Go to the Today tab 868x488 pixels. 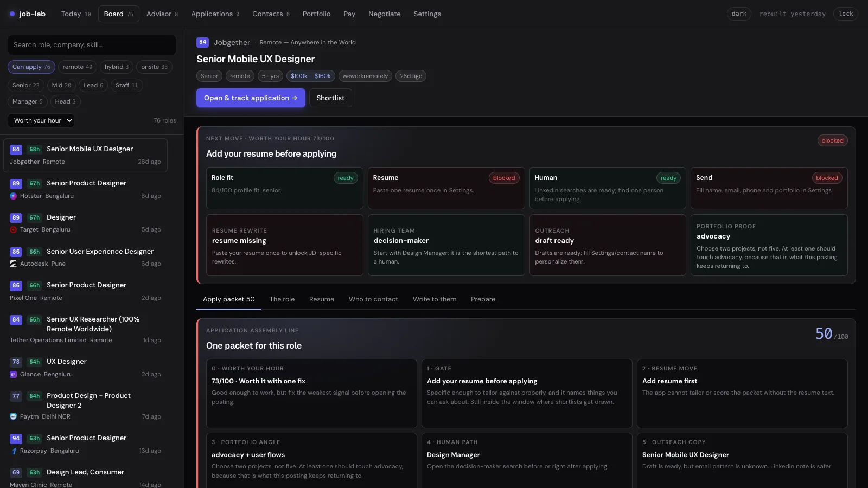tap(76, 14)
